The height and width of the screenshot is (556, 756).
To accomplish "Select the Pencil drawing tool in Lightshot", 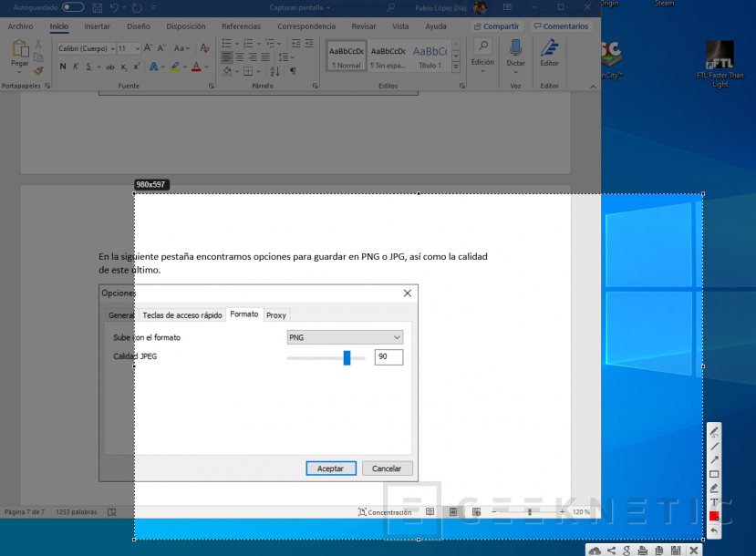I will (714, 432).
